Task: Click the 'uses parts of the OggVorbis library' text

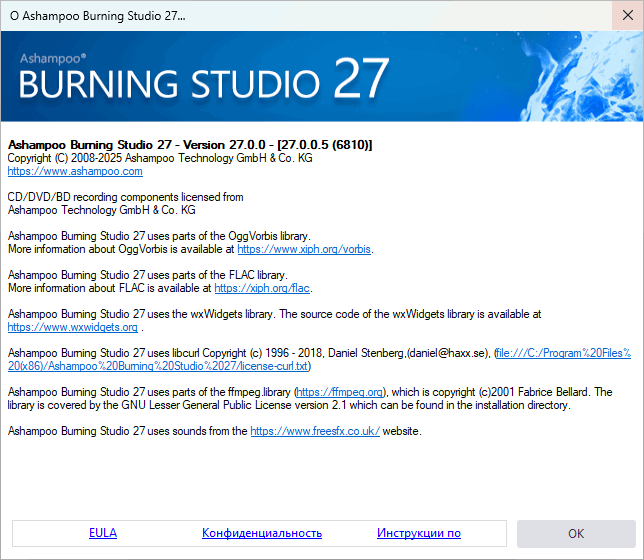Action: (x=159, y=236)
